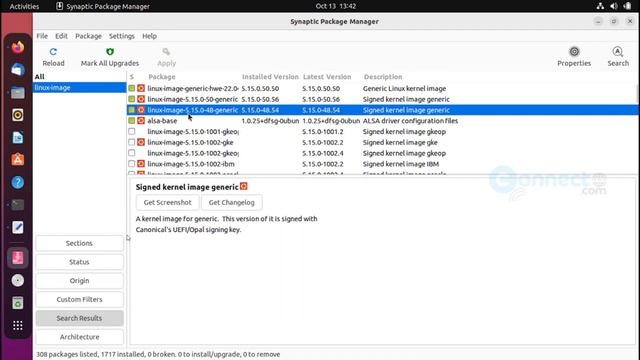The height and width of the screenshot is (360, 640).
Task: Toggle status box for linux-image-generic-hwe-22.04
Action: pos(131,88)
